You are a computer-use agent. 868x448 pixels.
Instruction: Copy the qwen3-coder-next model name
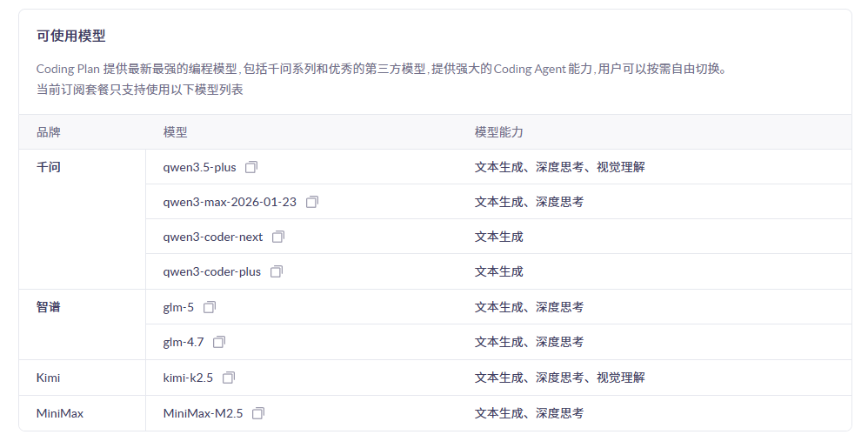click(278, 237)
